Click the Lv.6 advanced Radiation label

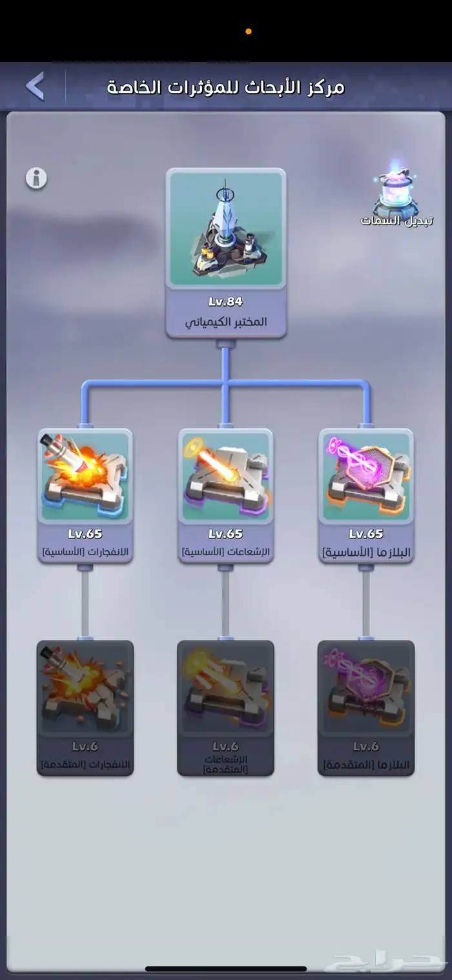click(x=225, y=746)
